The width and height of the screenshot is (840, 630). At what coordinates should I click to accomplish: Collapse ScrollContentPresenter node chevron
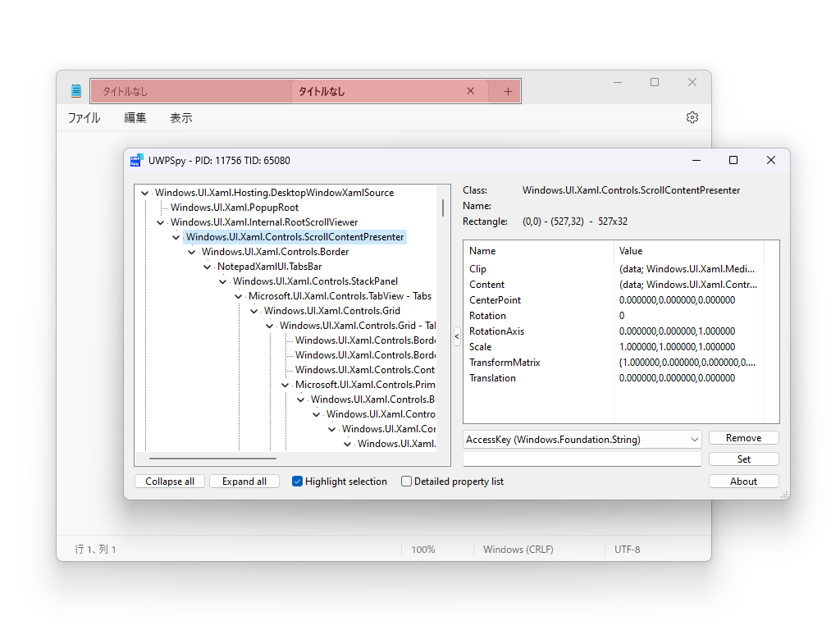[x=176, y=237]
